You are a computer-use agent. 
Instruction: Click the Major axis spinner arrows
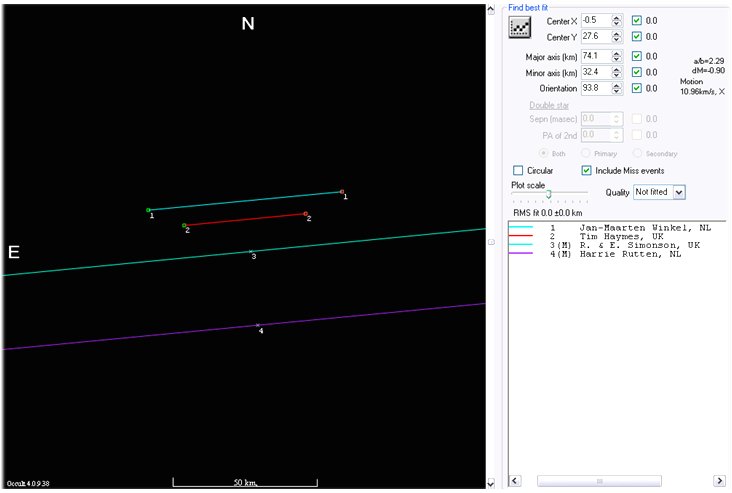coord(617,55)
